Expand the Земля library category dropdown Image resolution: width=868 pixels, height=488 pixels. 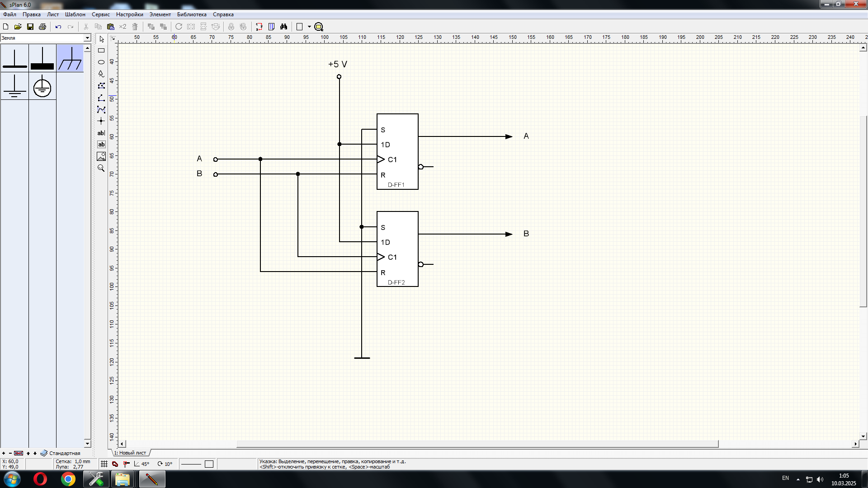pyautogui.click(x=87, y=38)
